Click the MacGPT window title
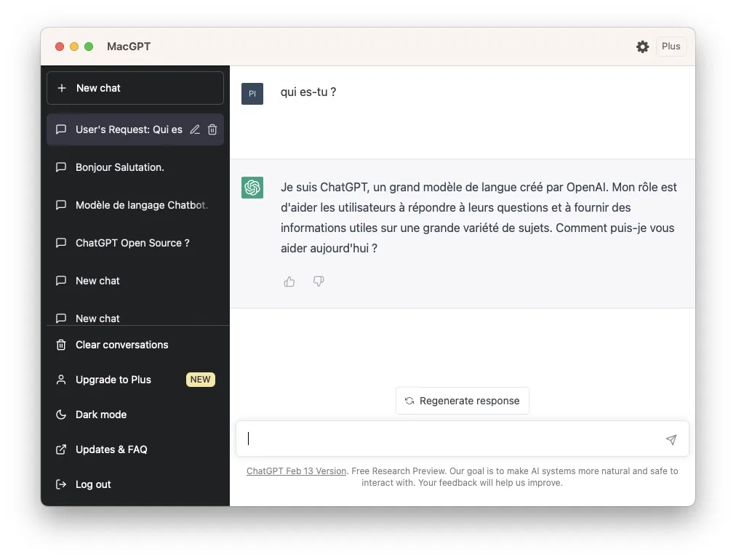Screen dimensions: 736x560 point(129,47)
